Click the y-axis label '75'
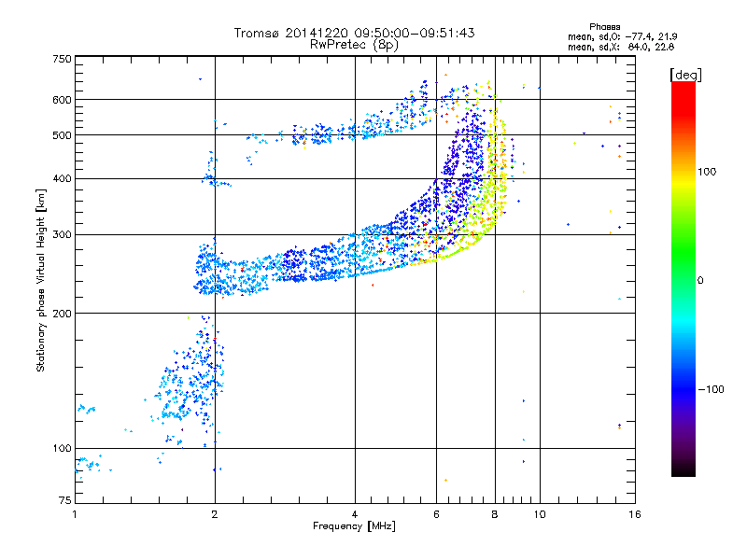747x560 pixels. point(65,500)
